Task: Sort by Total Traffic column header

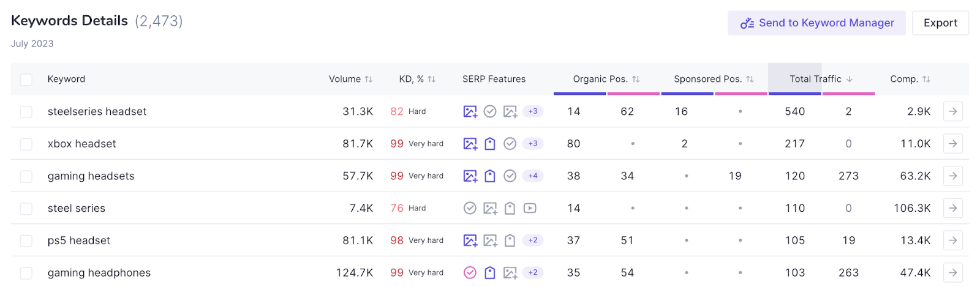Action: point(821,79)
